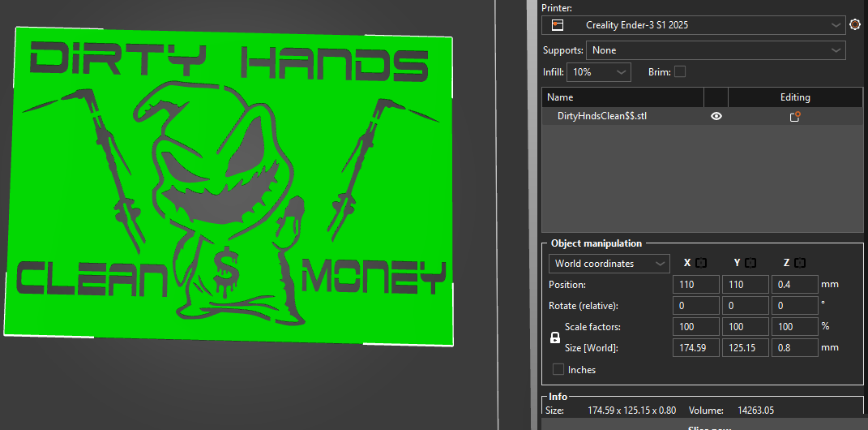Enable the Inches checkbox
Screen dimensions: 868x430
click(x=558, y=369)
